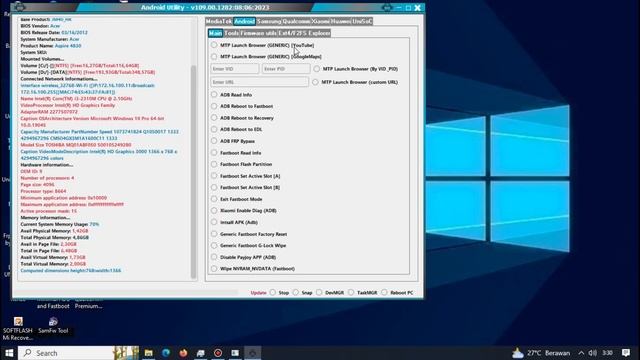This screenshot has width=640, height=360.
Task: Switch to the Xiaomi tab
Action: coord(320,21)
